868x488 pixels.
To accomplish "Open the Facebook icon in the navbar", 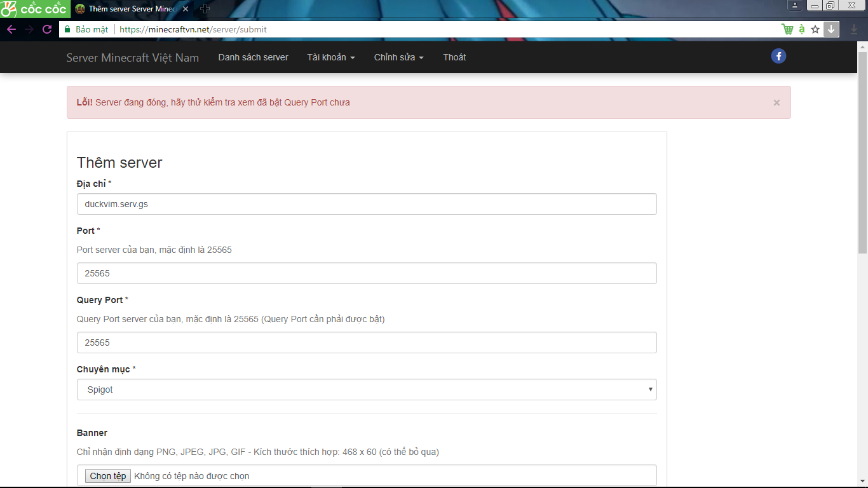I will tap(778, 56).
